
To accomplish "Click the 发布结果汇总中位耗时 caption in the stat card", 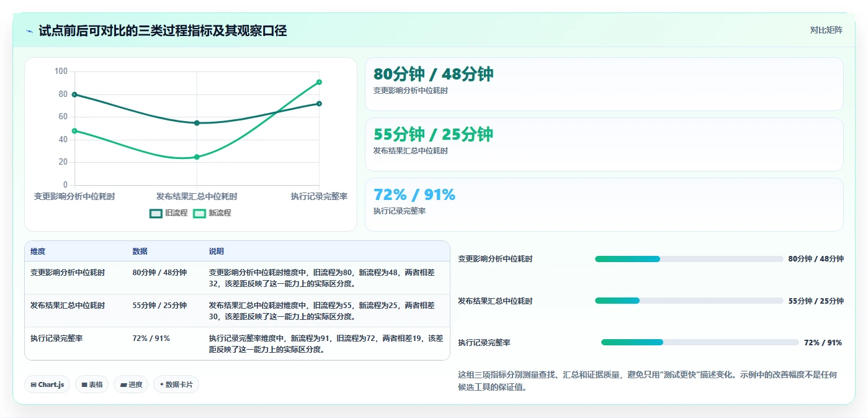I will click(411, 151).
